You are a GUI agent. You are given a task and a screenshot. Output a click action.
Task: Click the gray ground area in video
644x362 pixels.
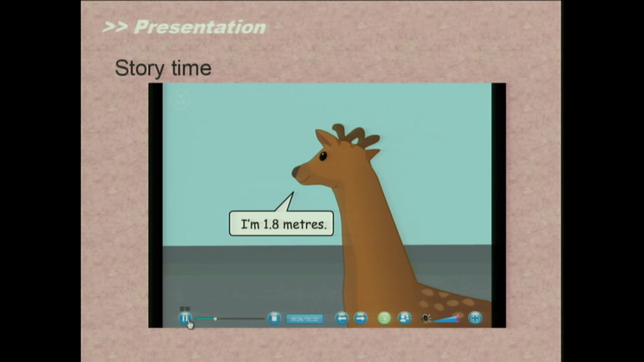[252, 277]
